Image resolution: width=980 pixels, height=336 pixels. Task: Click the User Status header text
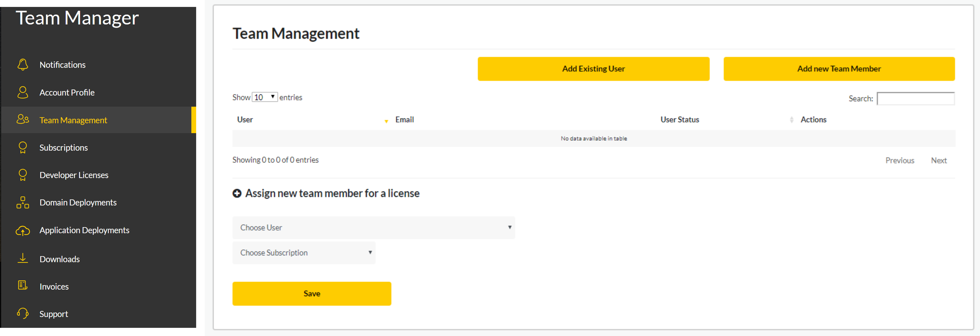click(679, 120)
